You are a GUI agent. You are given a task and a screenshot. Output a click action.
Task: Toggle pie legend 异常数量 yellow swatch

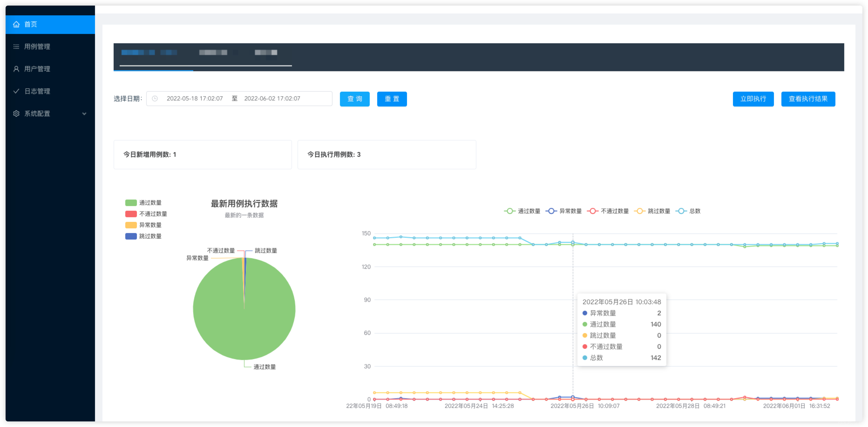tap(131, 225)
